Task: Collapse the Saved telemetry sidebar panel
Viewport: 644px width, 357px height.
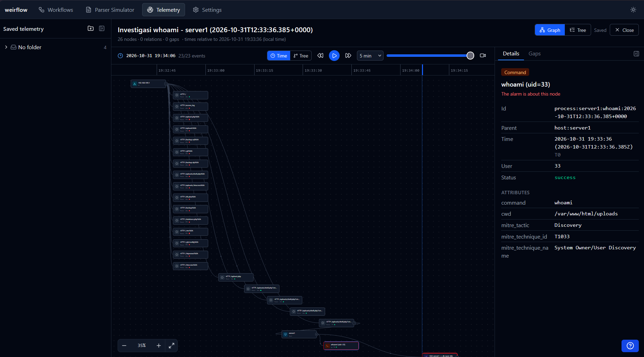Action: (102, 28)
